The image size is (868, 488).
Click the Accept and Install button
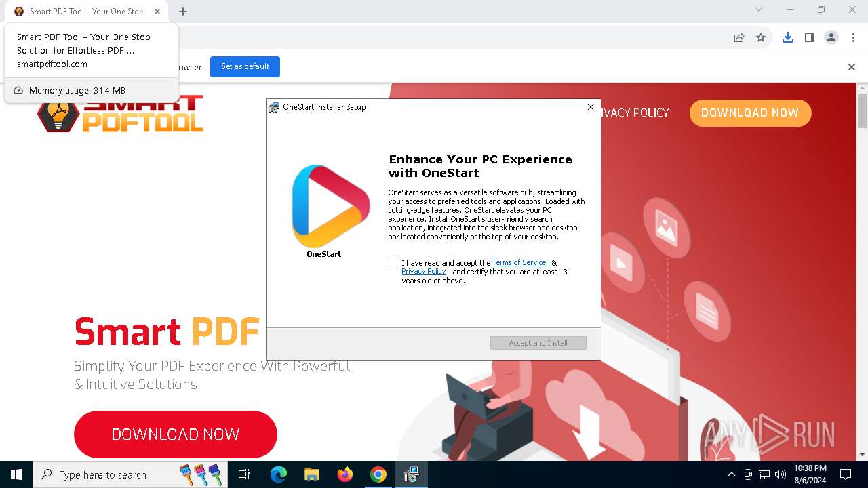coord(538,343)
